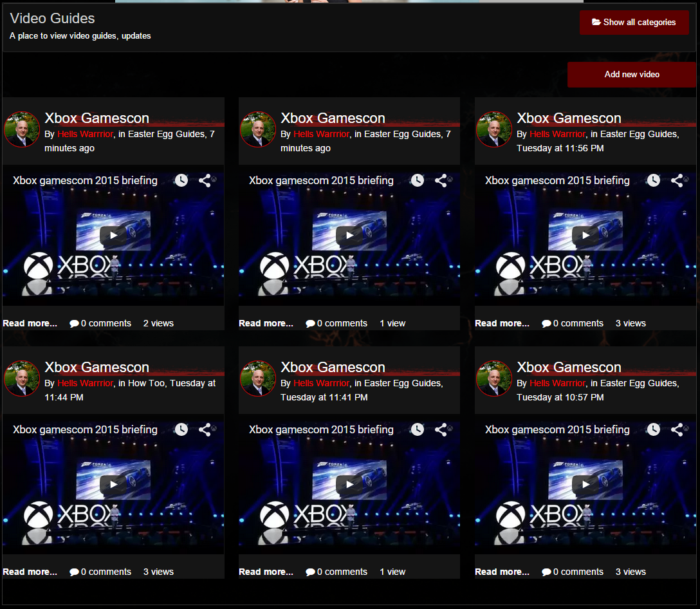Watch later icon on Tuesday 10:57 PM video
The image size is (700, 609).
pos(654,430)
